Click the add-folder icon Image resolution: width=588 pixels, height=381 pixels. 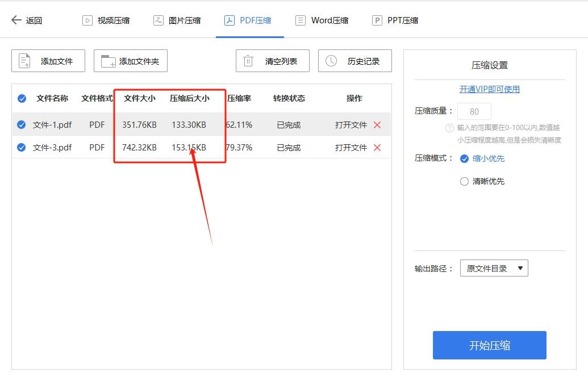click(x=108, y=61)
